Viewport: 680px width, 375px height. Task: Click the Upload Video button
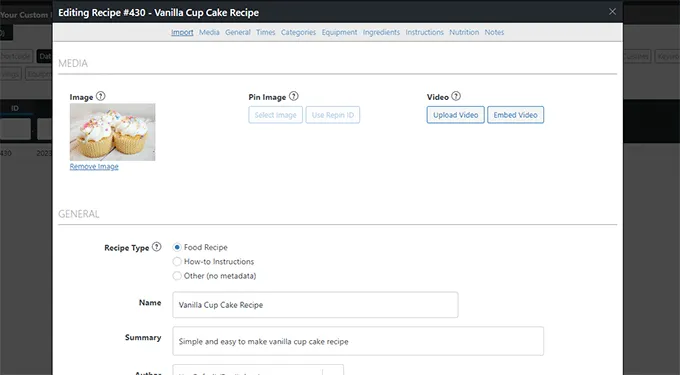pos(455,115)
